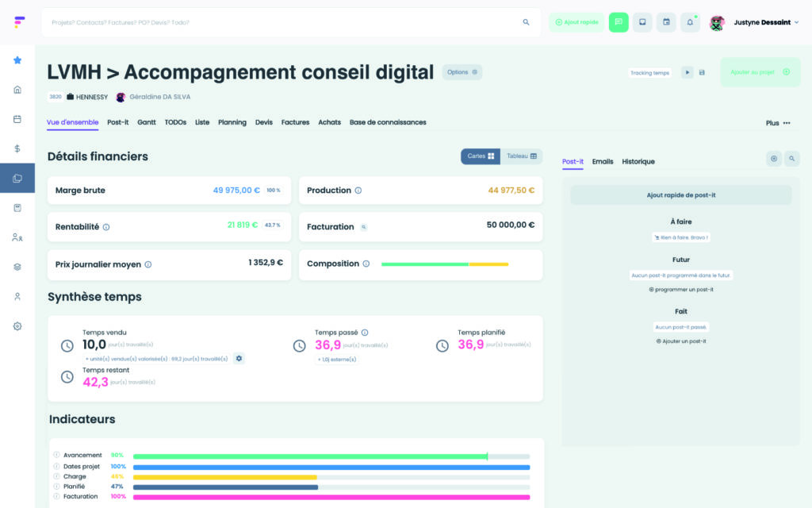Switch financial details to Tableau view

point(522,156)
